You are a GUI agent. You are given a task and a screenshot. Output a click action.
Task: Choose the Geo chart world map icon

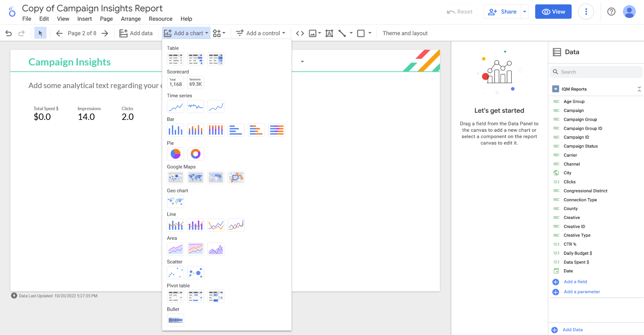(175, 201)
